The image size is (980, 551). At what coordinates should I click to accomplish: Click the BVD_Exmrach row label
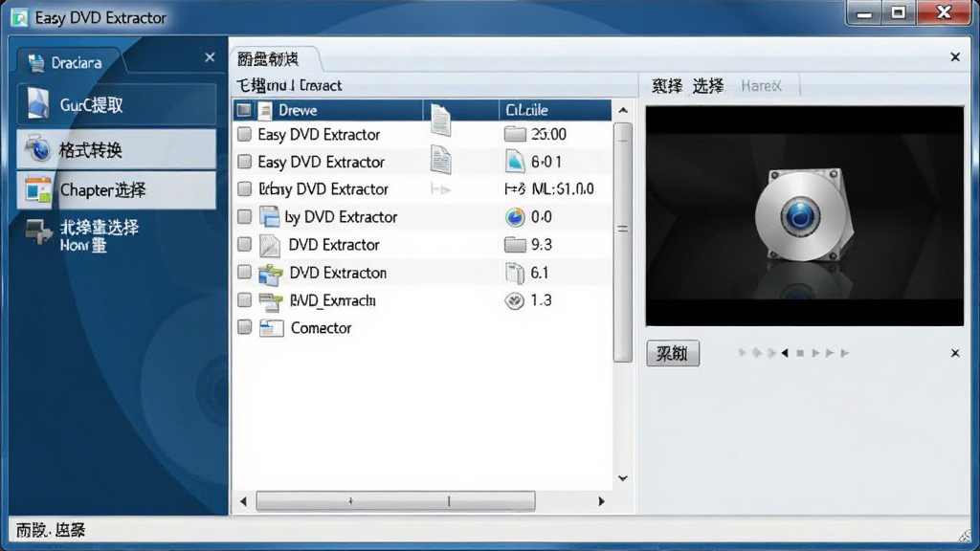(x=332, y=300)
